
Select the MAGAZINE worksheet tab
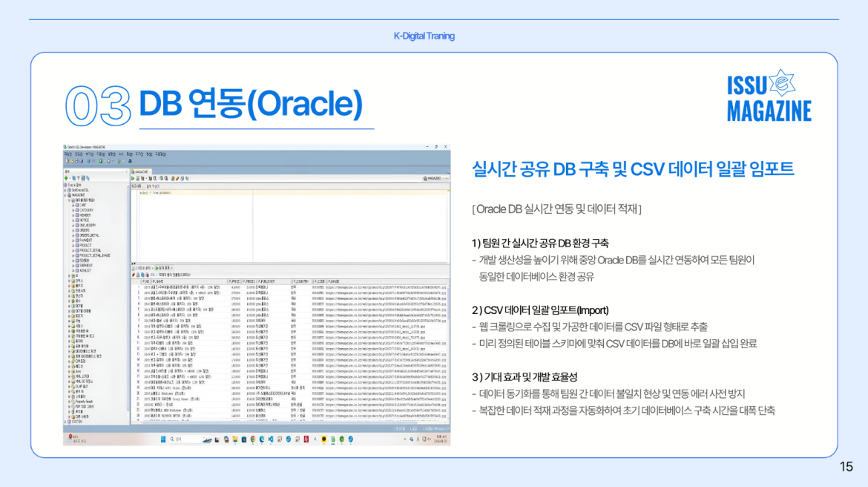click(141, 171)
